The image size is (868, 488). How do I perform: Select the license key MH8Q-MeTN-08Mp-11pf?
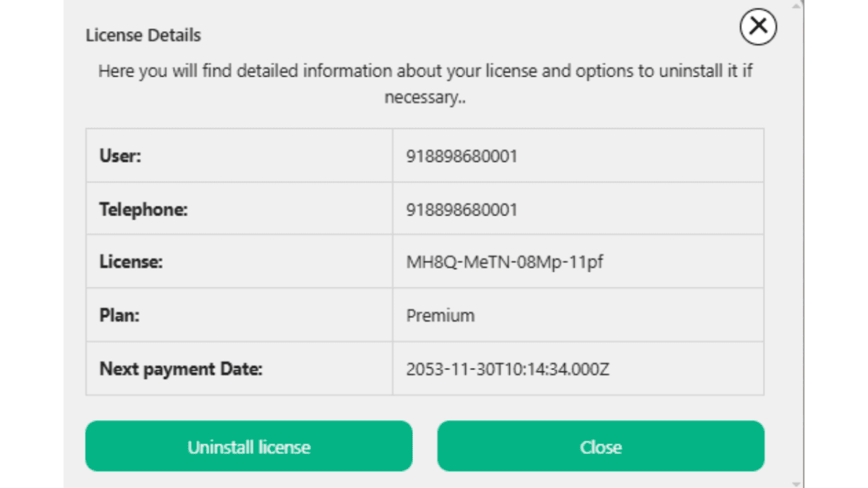point(505,262)
